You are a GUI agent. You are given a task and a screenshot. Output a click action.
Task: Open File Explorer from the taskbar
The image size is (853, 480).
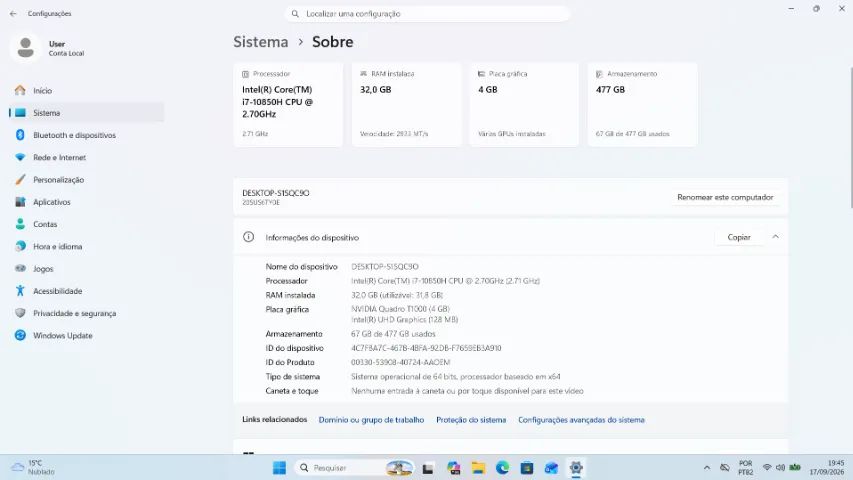point(478,468)
